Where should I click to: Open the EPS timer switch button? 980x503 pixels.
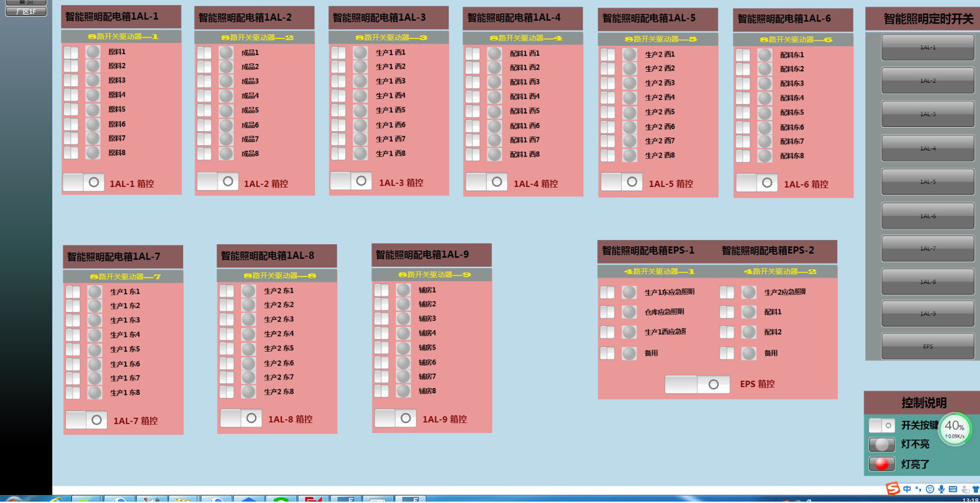coord(928,346)
